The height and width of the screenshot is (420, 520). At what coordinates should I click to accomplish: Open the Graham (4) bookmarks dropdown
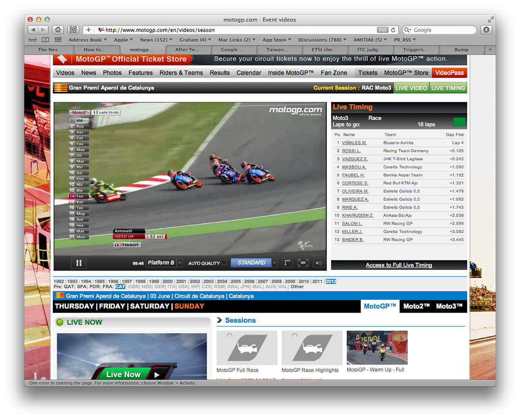click(195, 40)
